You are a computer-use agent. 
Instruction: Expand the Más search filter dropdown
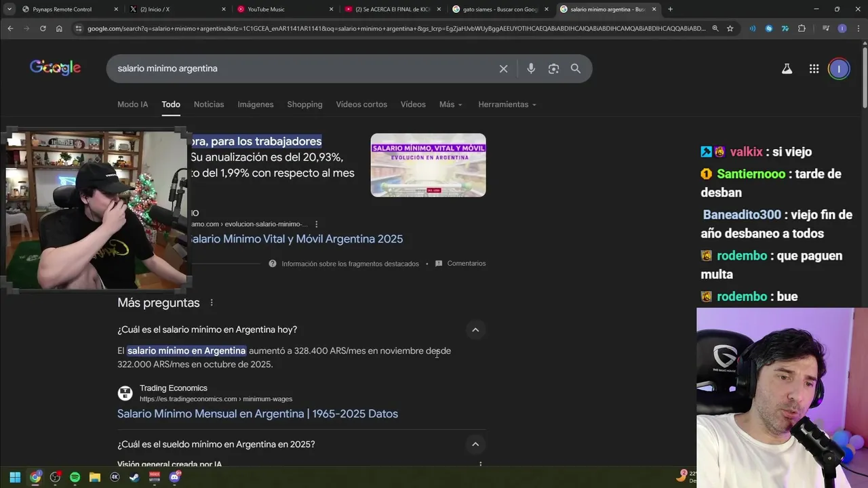click(450, 104)
